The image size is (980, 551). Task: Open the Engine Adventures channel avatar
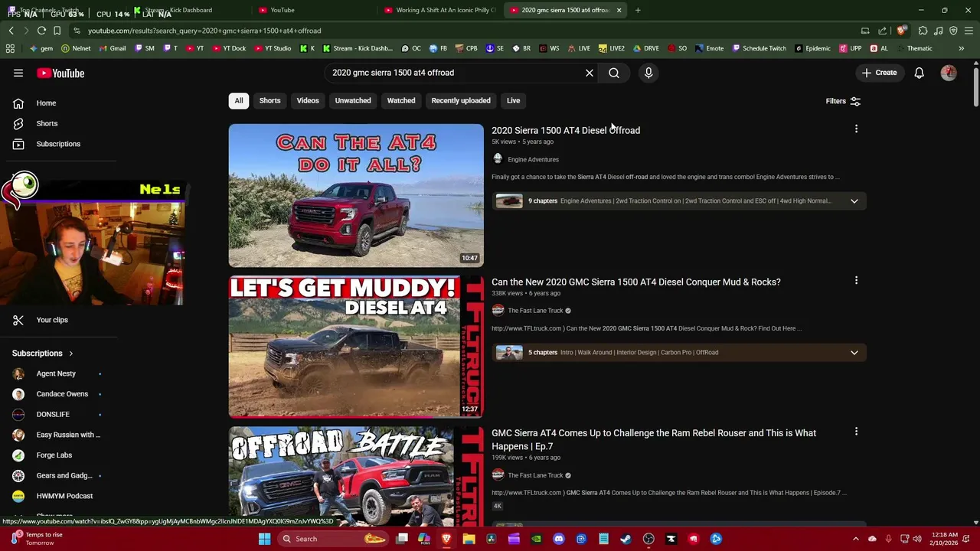498,159
